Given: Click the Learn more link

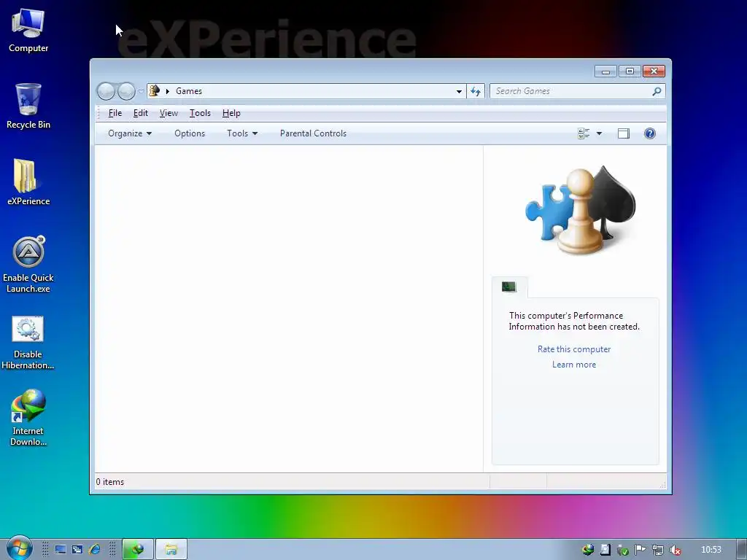Looking at the screenshot, I should (574, 365).
